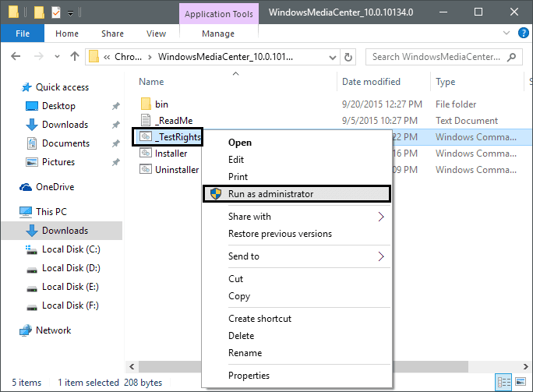
Task: Switch to Details view icon in status bar
Action: coord(503,382)
